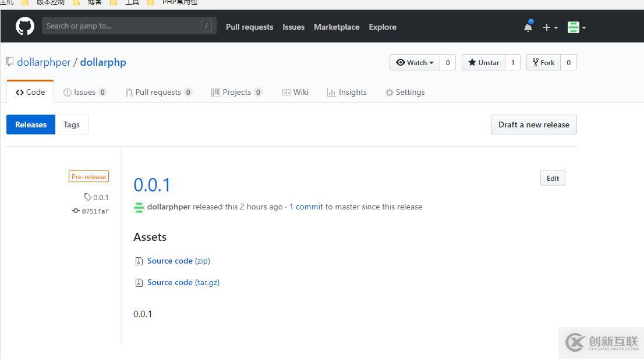Image resolution: width=644 pixels, height=359 pixels.
Task: Switch to the repository Issues tab
Action: (x=85, y=93)
